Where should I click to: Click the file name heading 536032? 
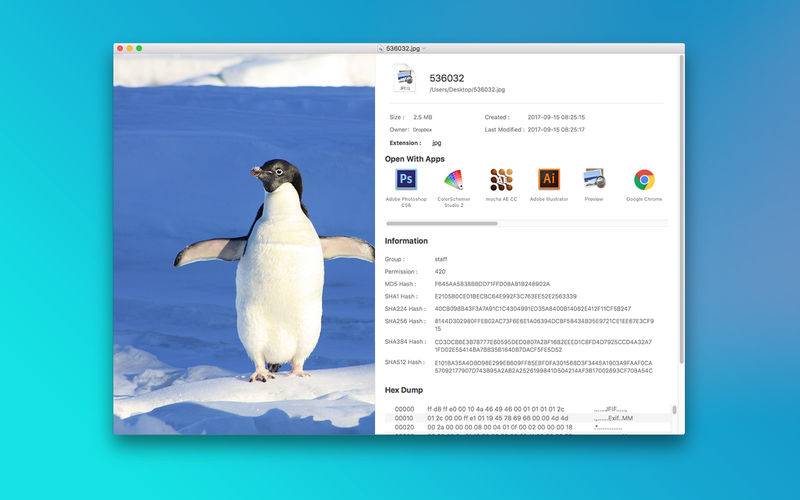[x=447, y=78]
